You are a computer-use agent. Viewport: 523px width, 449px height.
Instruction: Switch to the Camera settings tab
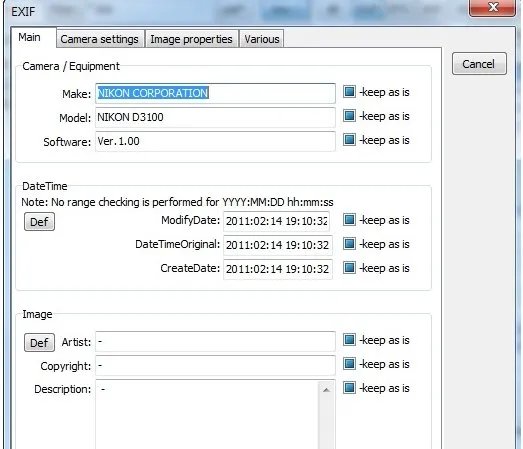coord(100,39)
